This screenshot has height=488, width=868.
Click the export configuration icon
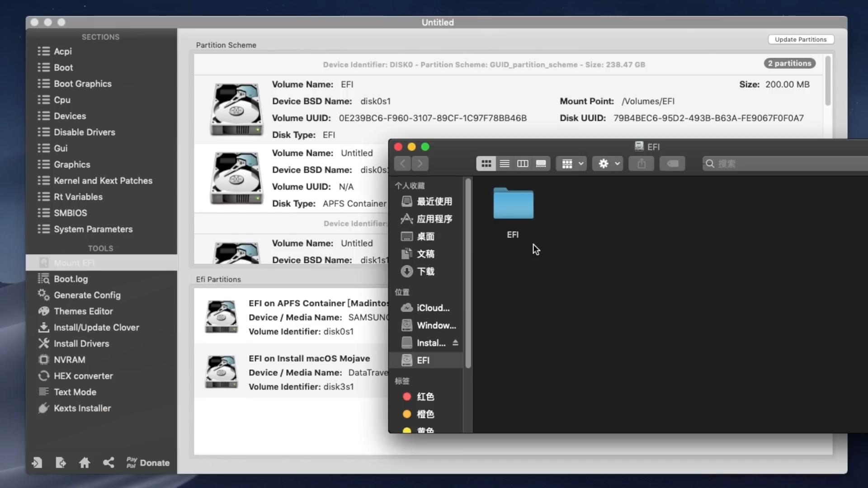(61, 462)
